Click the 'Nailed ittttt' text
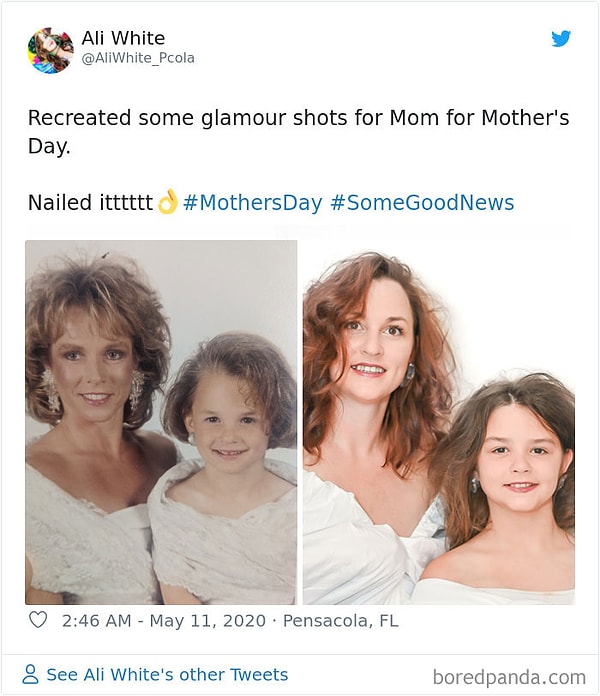This screenshot has width=600, height=696. pyautogui.click(x=89, y=203)
